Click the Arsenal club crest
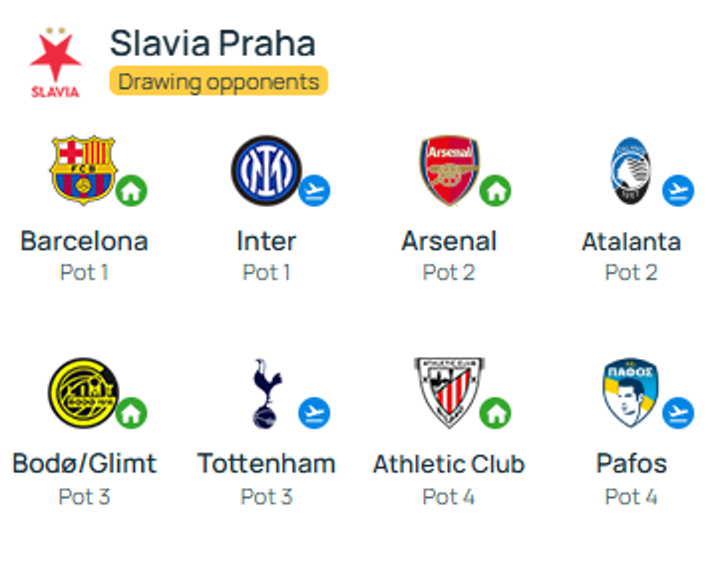 tap(447, 170)
